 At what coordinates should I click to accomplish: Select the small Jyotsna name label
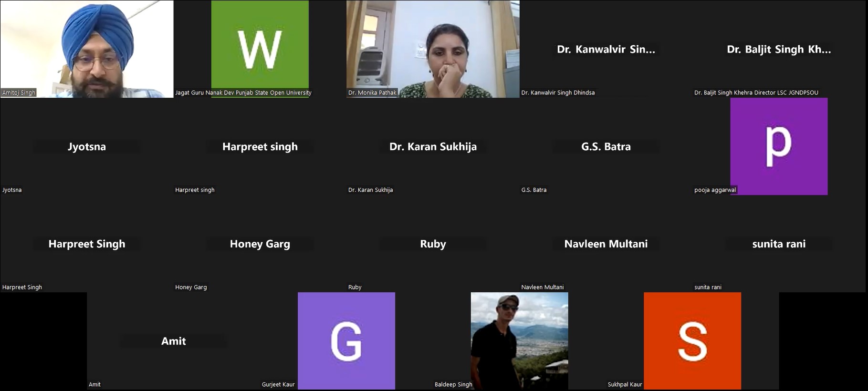(12, 190)
